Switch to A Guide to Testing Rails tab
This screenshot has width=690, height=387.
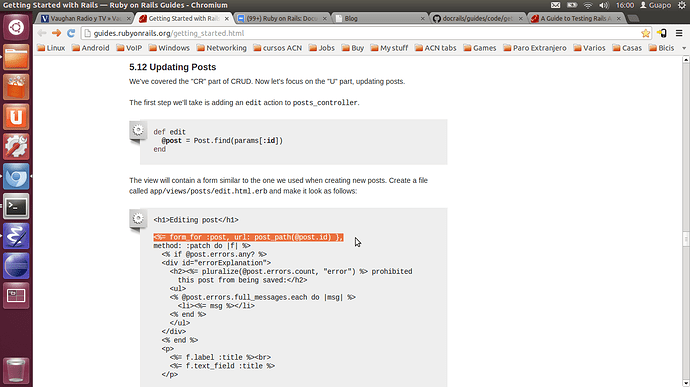click(x=576, y=18)
